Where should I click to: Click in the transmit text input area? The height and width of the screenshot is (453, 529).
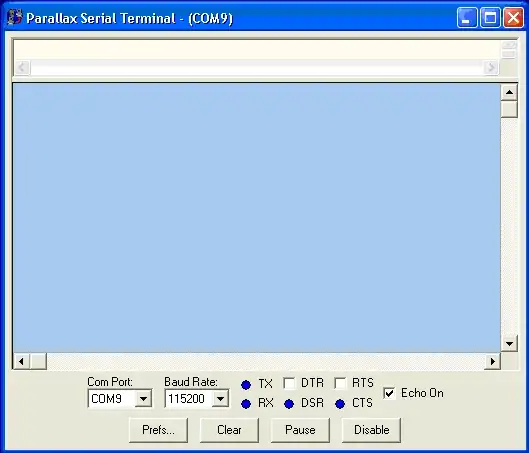[256, 50]
